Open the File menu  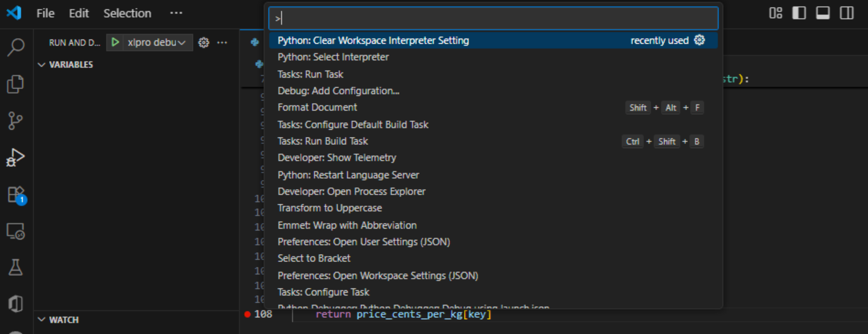click(45, 13)
